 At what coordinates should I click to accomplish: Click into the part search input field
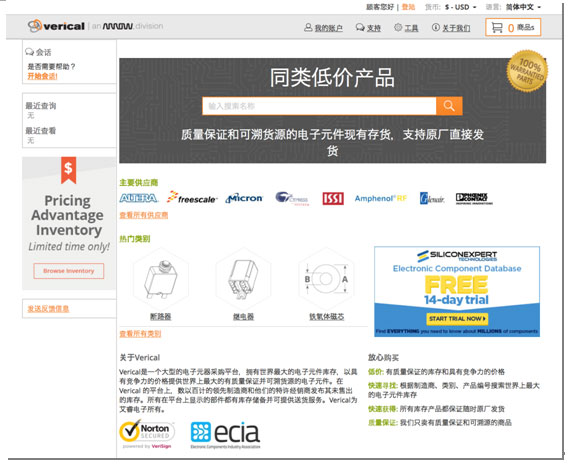[319, 106]
